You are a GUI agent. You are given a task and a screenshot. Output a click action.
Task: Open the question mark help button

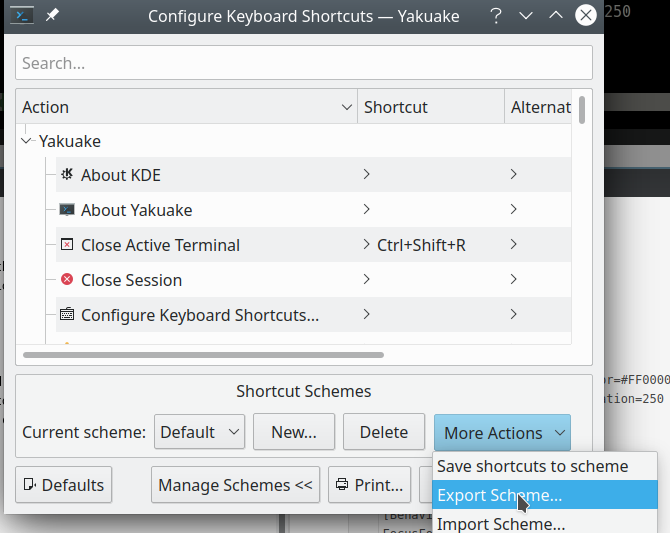pyautogui.click(x=496, y=16)
